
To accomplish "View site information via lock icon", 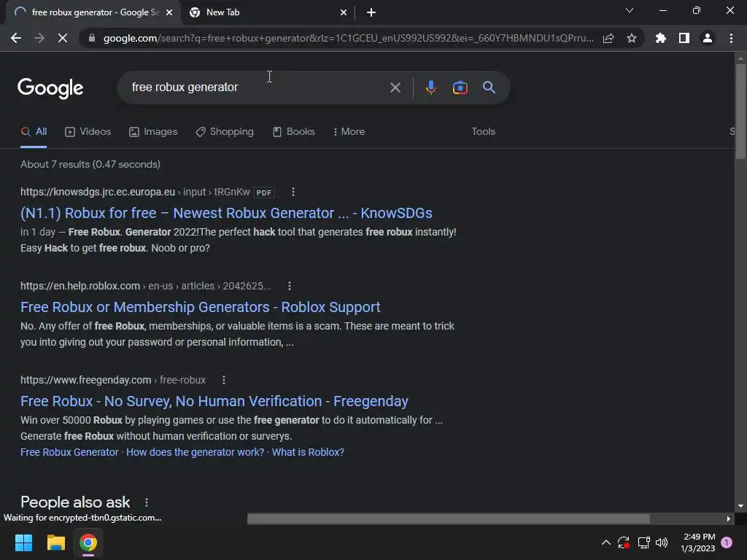I will (x=92, y=38).
